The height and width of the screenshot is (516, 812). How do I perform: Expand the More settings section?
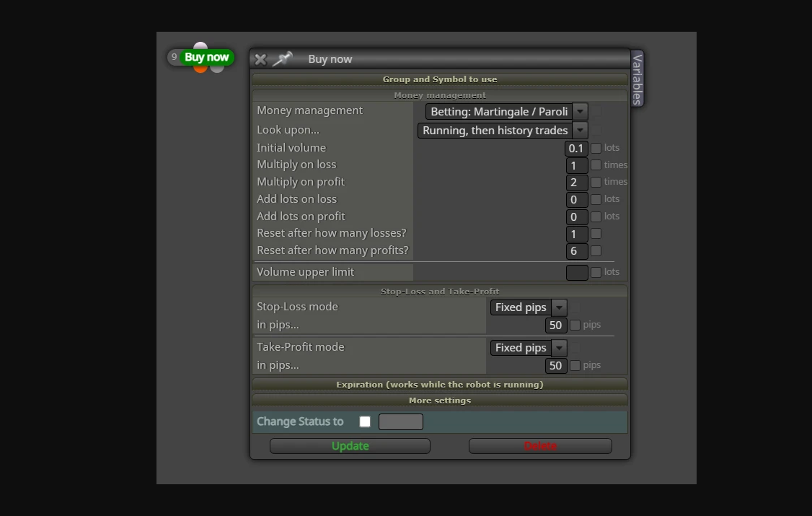[440, 401]
